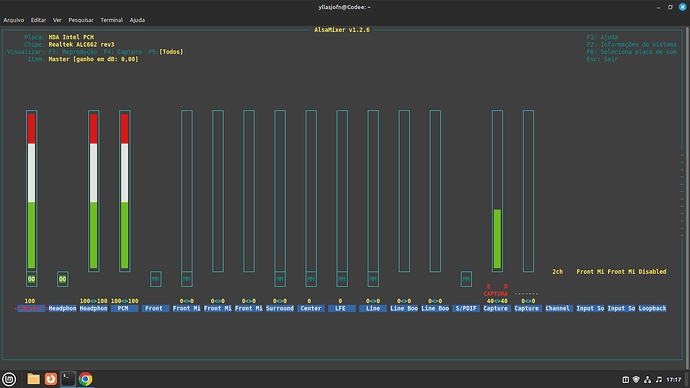Viewport: 690px width, 388px height.
Task: Click the Master gain item text
Action: [93, 59]
